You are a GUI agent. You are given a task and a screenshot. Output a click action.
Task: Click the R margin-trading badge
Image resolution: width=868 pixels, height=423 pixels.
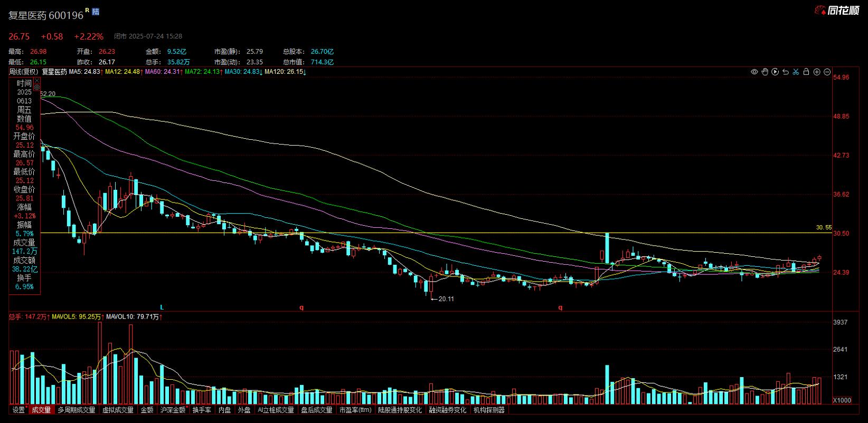click(x=87, y=10)
